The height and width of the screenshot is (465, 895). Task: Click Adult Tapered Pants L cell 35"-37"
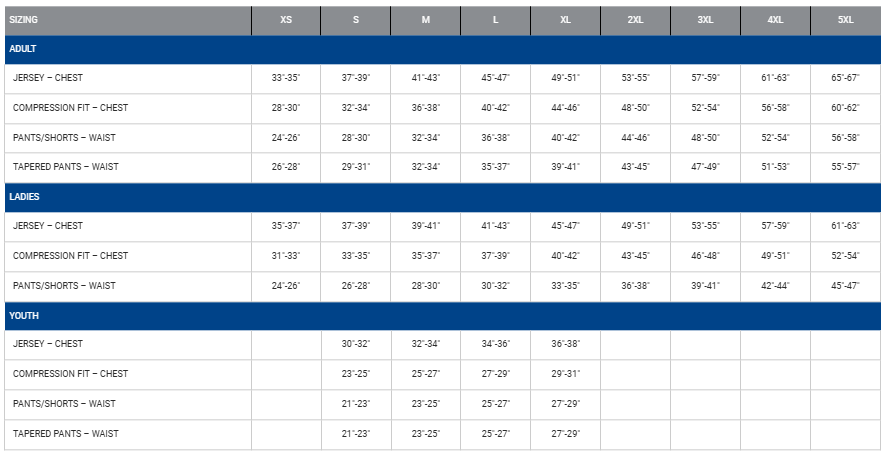point(495,167)
